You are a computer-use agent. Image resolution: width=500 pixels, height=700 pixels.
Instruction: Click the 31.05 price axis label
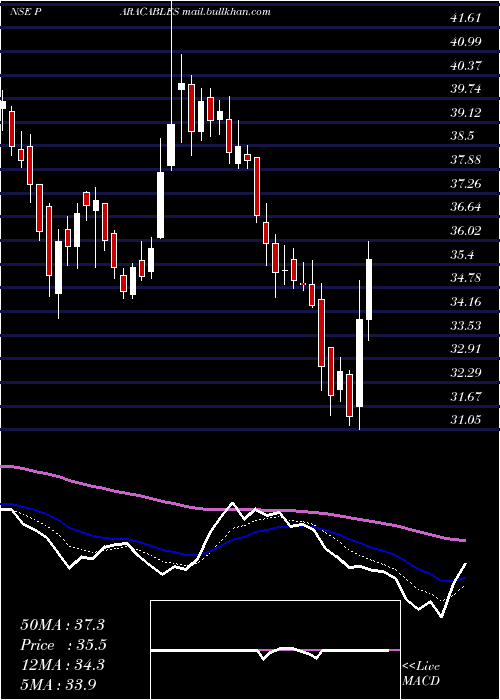(466, 420)
